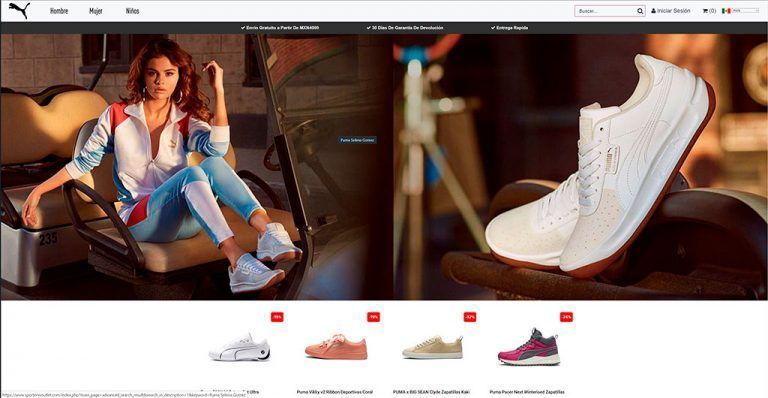
Task: Click the Selena Gomez hero banner image
Action: (196, 167)
